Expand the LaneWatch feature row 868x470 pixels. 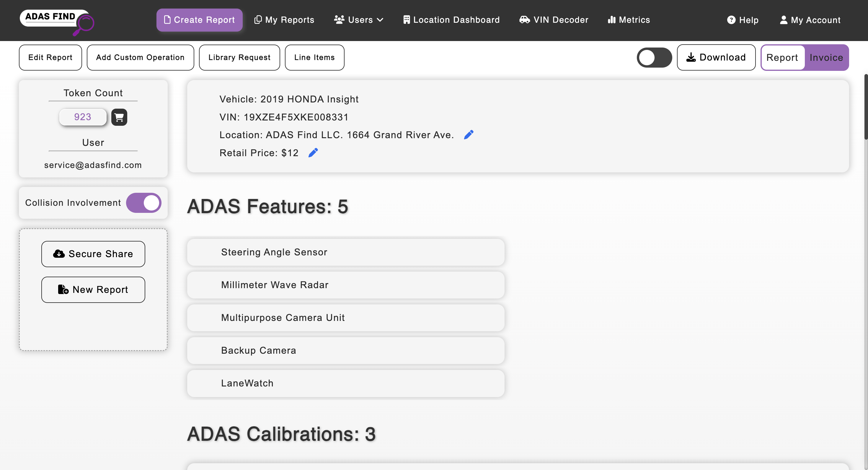[346, 383]
